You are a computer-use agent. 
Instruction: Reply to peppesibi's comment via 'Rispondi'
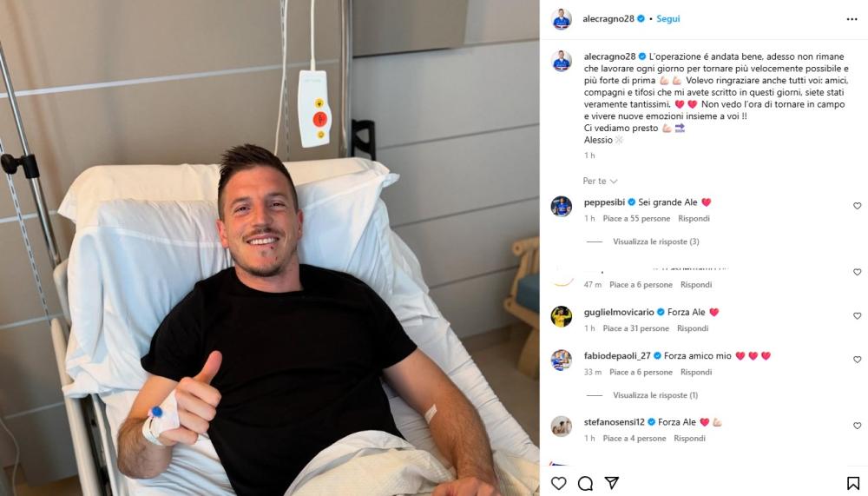pos(694,218)
